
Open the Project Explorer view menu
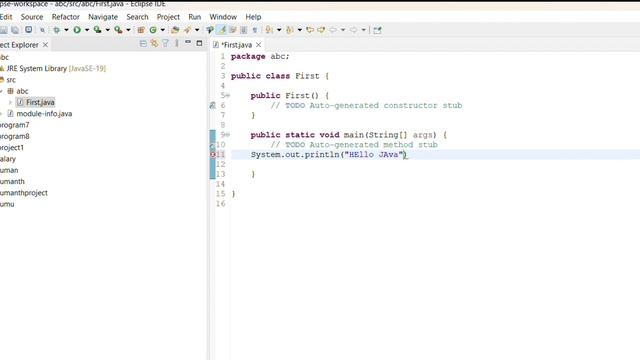click(x=177, y=43)
